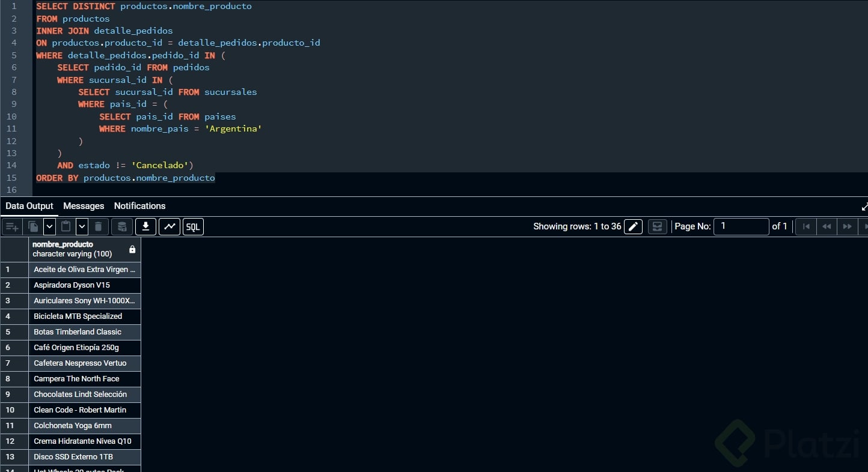Click the Delete row trash icon
Image resolution: width=868 pixels, height=472 pixels.
[x=99, y=226]
